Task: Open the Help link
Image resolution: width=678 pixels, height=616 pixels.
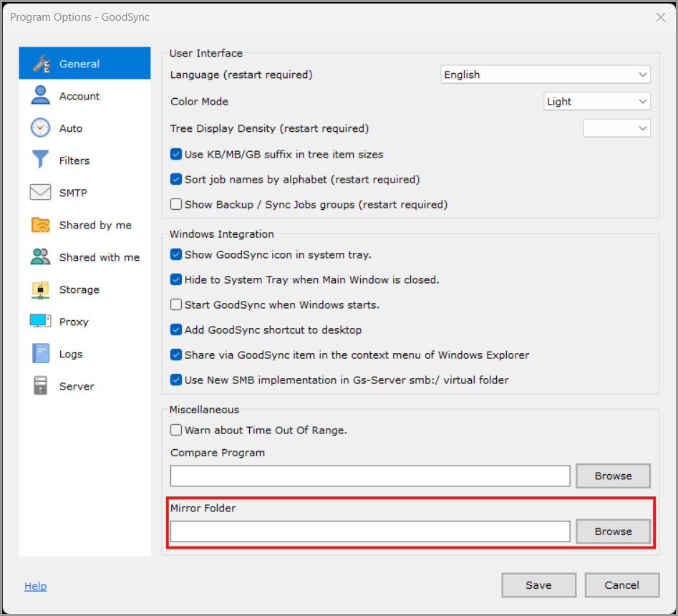Action: (36, 586)
